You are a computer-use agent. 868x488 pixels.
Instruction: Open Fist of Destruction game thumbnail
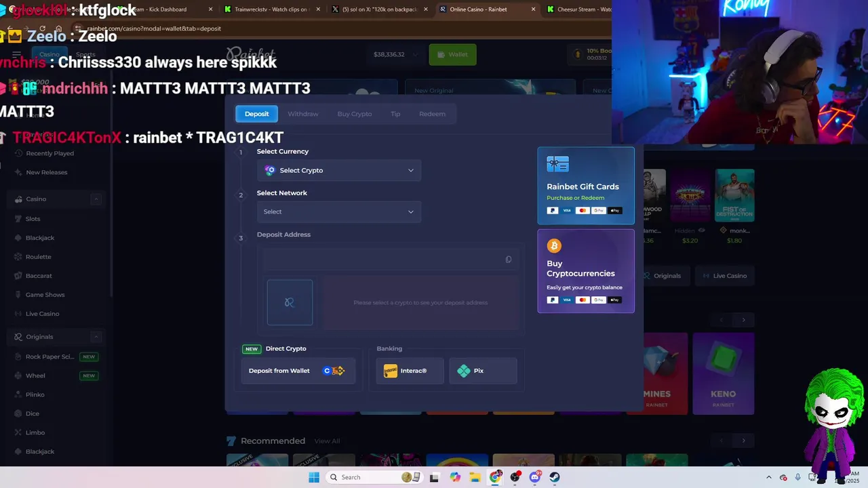point(734,195)
